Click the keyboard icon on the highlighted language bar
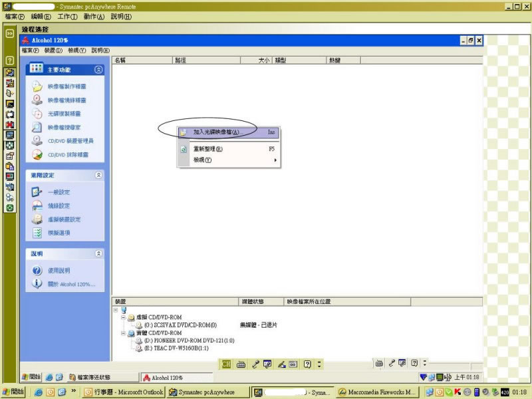This screenshot has width=532, height=399. pyautogui.click(x=241, y=364)
